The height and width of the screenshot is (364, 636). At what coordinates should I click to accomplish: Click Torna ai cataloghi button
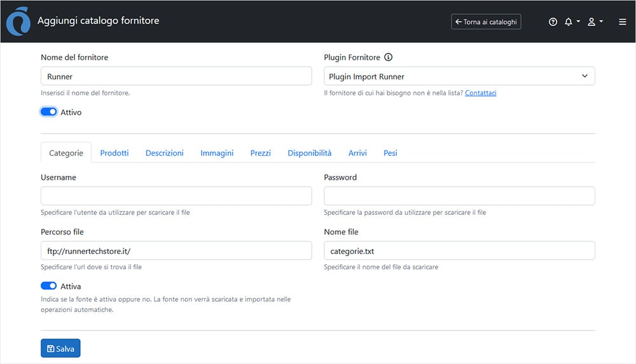click(486, 22)
